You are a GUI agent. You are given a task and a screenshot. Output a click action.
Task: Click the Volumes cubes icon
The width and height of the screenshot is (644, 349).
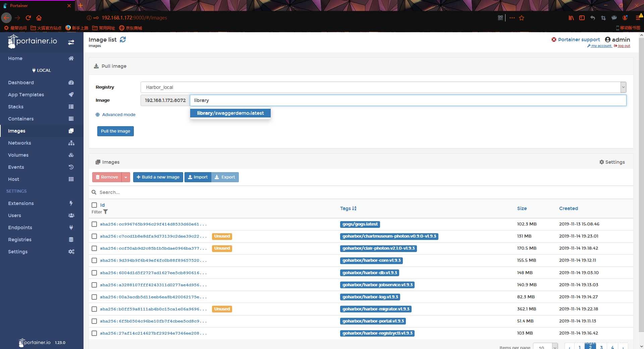point(71,155)
